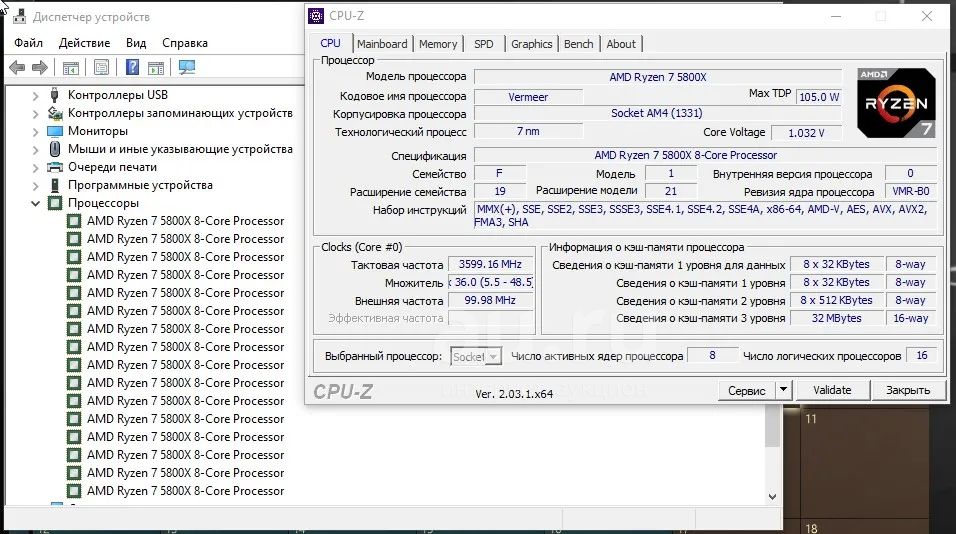Expand Контроллеры запоминающих устройств node
Screen dimensions: 956x534
pos(35,114)
